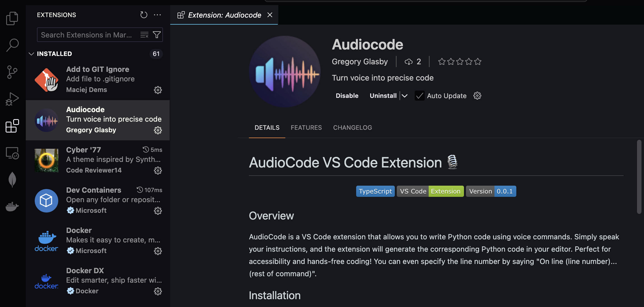644x307 pixels.
Task: Click the filter extensions funnel icon
Action: (157, 35)
